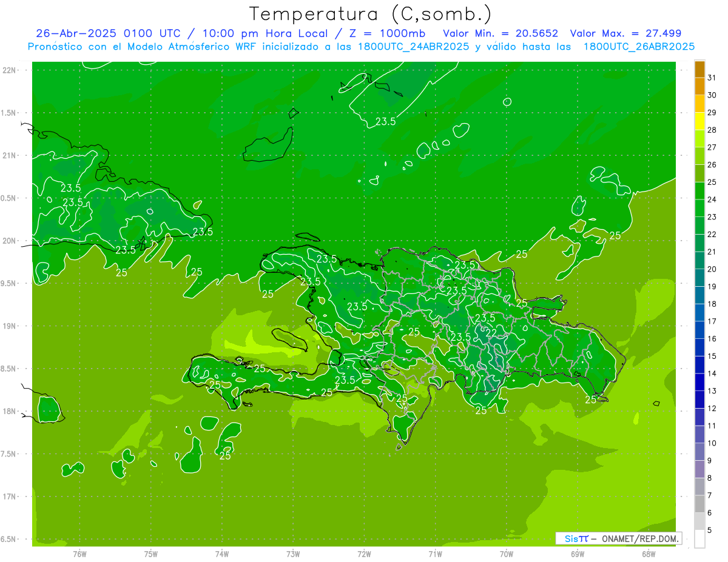
Task: Click the 73W longitude axis label
Action: coord(293,554)
